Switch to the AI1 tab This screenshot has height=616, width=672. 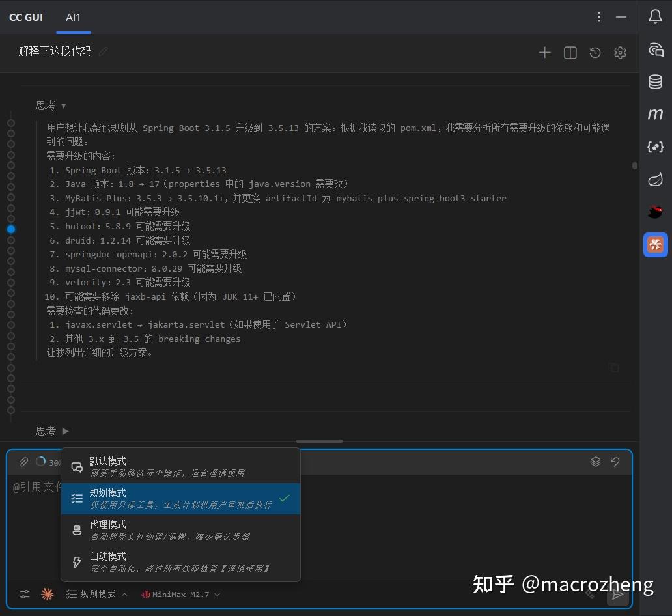(74, 17)
